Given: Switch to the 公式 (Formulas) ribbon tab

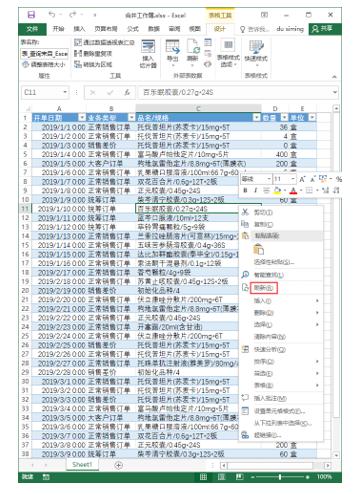Looking at the screenshot, I should tap(133, 29).
